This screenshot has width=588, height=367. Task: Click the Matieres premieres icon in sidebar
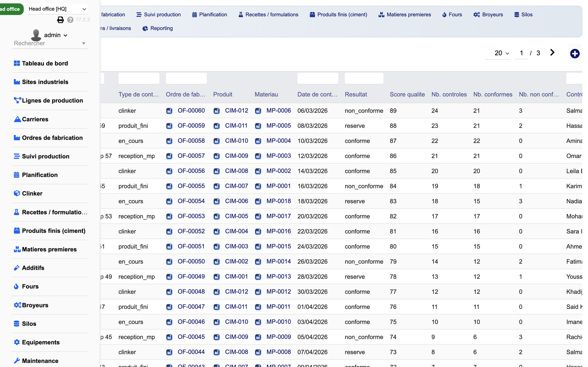17,249
